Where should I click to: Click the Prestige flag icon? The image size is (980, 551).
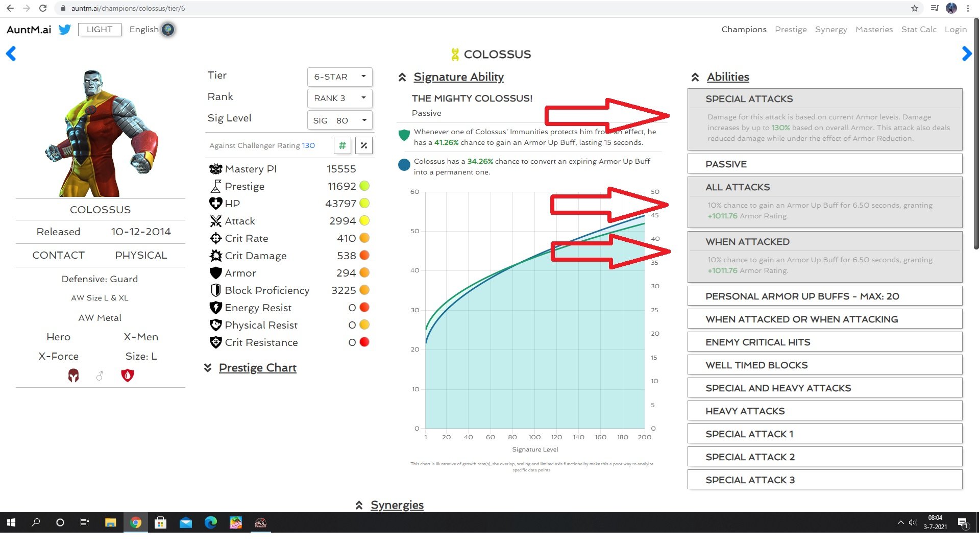pyautogui.click(x=216, y=186)
